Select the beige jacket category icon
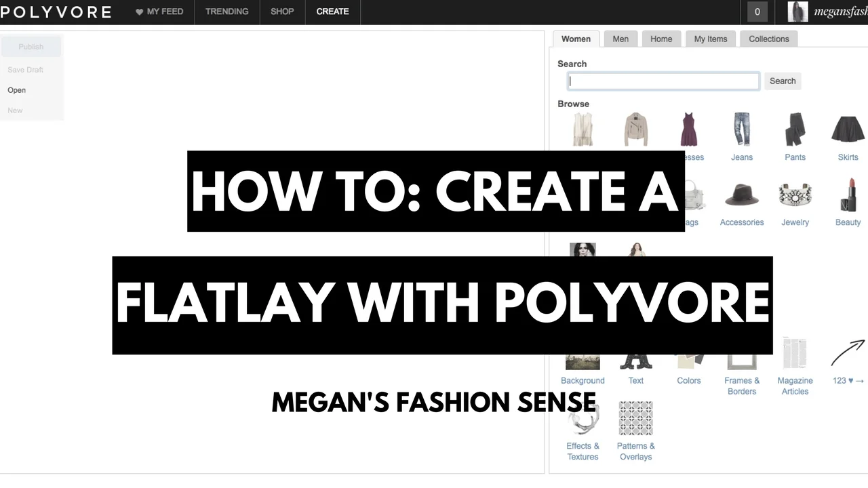This screenshot has height=488, width=868. 636,129
